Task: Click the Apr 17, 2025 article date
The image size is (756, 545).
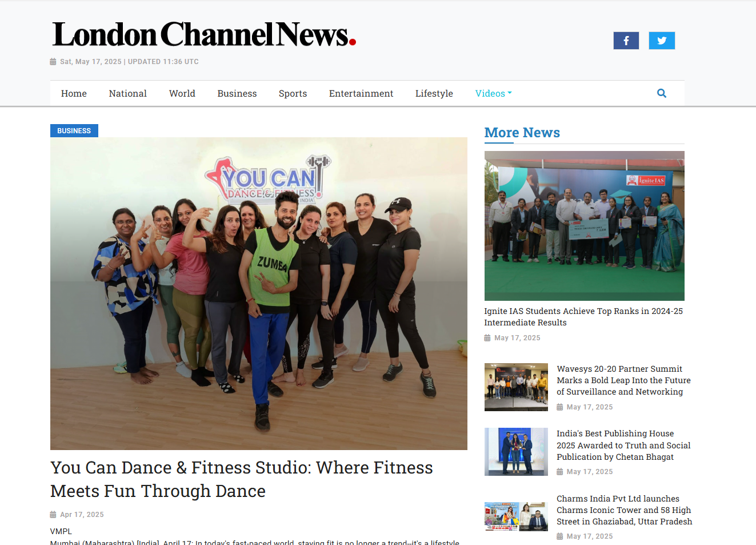Action: (82, 515)
